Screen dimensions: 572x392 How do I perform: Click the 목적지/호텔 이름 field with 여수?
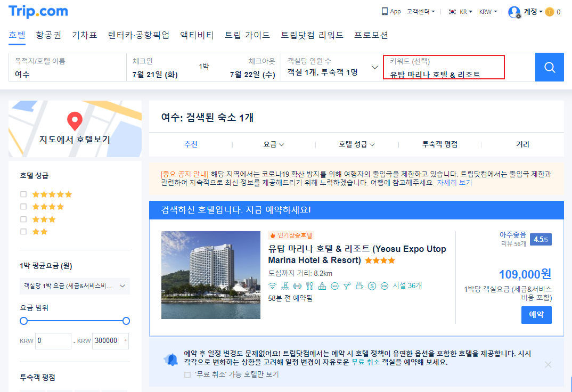tap(68, 67)
